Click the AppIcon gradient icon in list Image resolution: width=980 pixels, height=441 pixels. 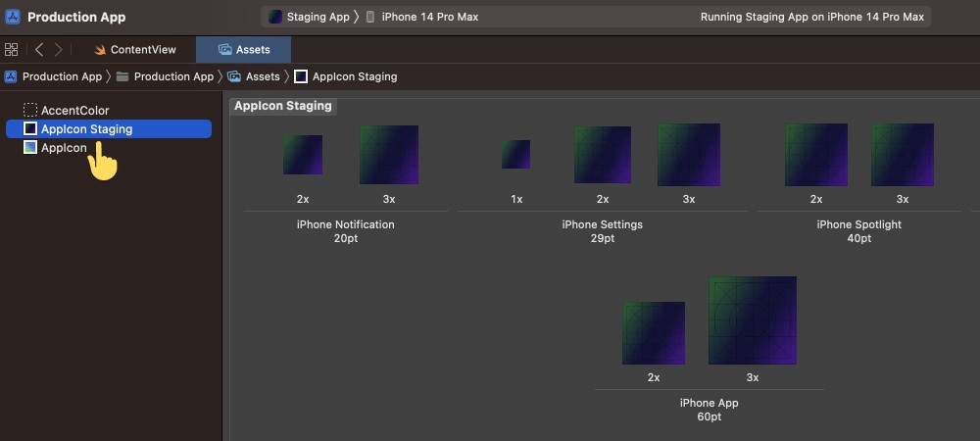click(x=30, y=147)
